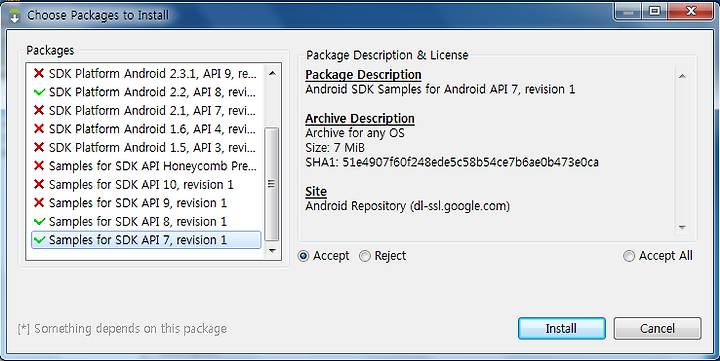Click description pane scroll down arrow
The height and width of the screenshot is (361, 720).
(682, 227)
